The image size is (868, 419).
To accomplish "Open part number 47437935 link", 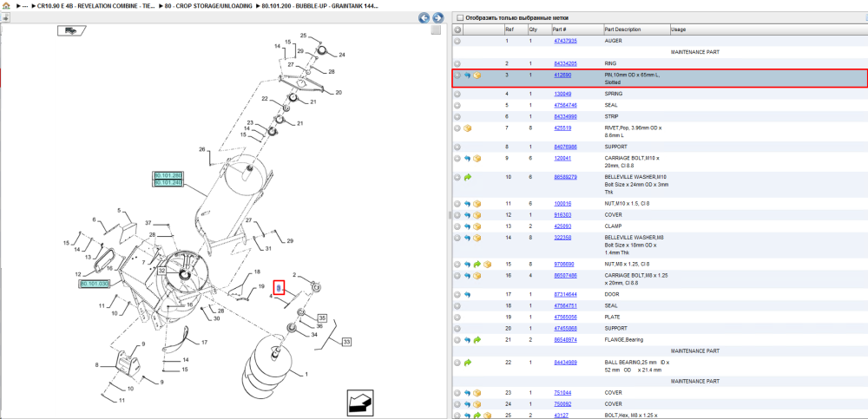I will [x=565, y=41].
